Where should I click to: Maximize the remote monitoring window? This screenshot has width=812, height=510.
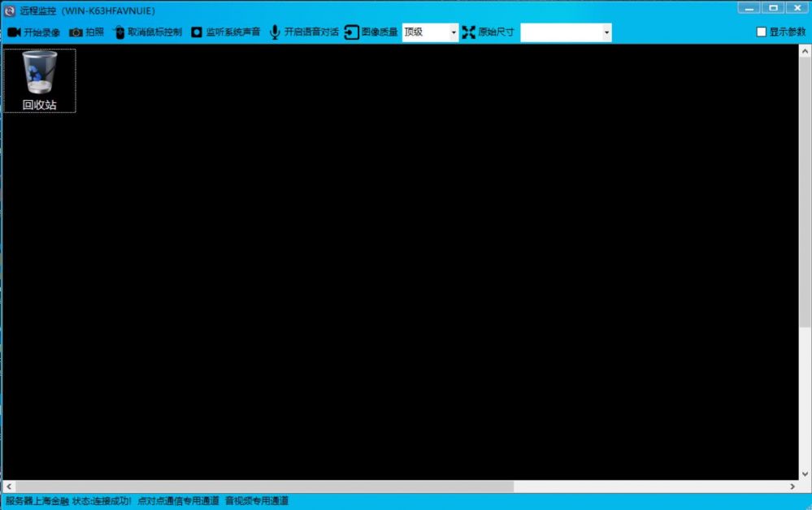(772, 8)
